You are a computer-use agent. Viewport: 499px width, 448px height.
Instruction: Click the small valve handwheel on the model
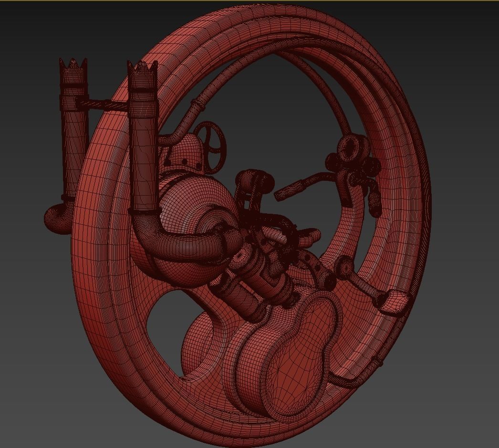click(210, 147)
